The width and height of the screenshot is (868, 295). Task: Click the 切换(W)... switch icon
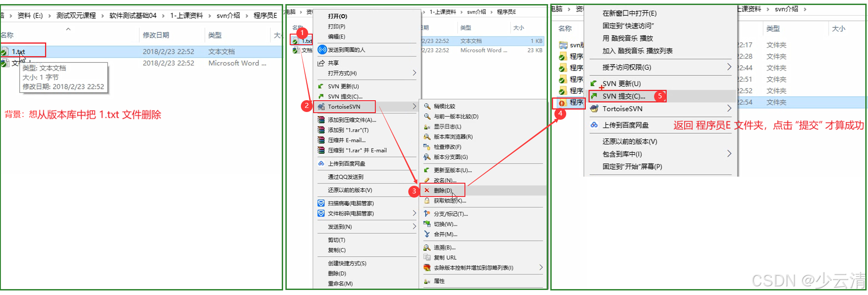tap(427, 224)
